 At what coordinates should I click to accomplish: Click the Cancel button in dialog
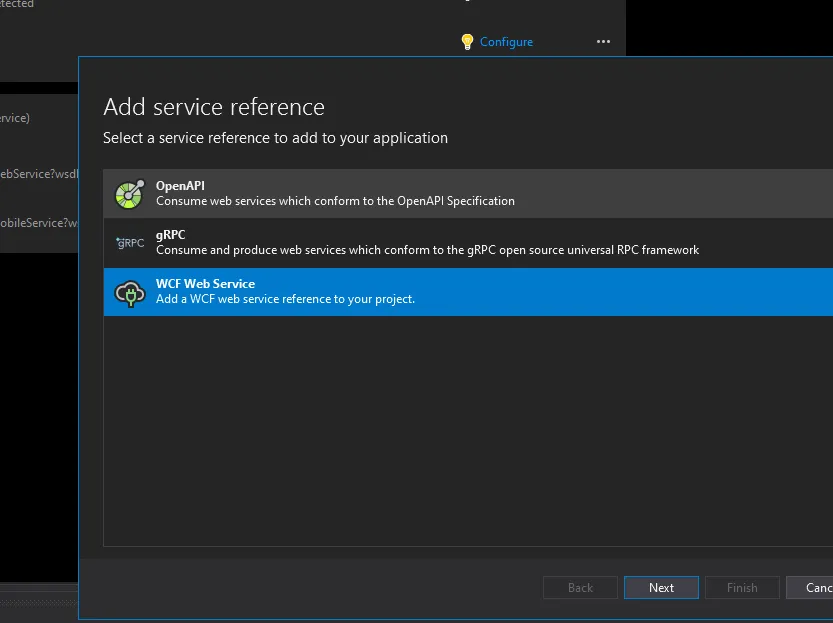(x=810, y=587)
